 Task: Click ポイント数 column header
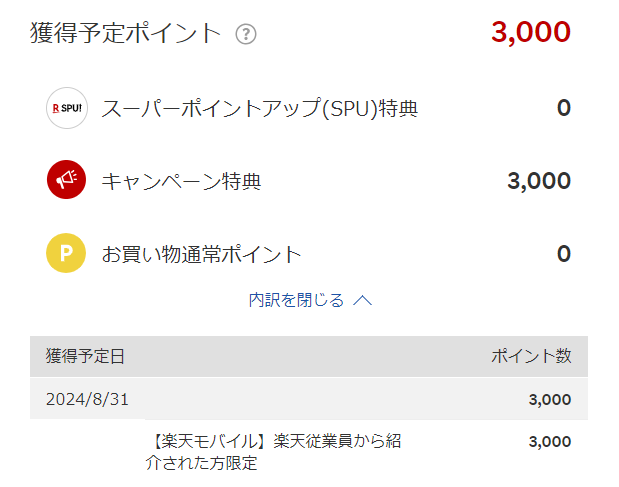[531, 356]
